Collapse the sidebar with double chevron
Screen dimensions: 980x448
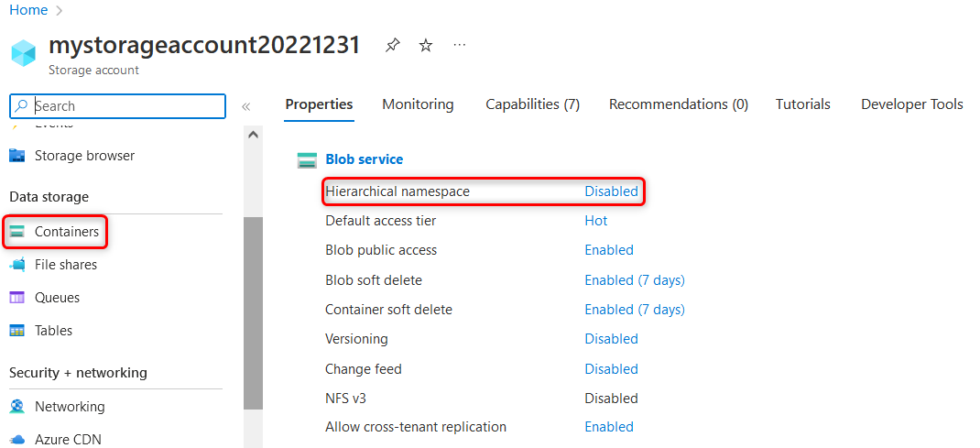pyautogui.click(x=245, y=106)
